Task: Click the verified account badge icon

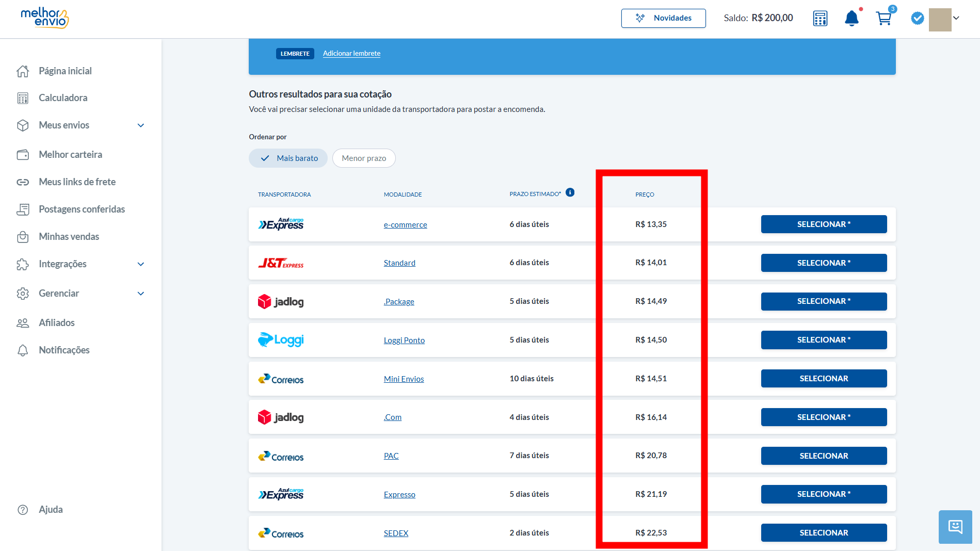Action: 917,18
